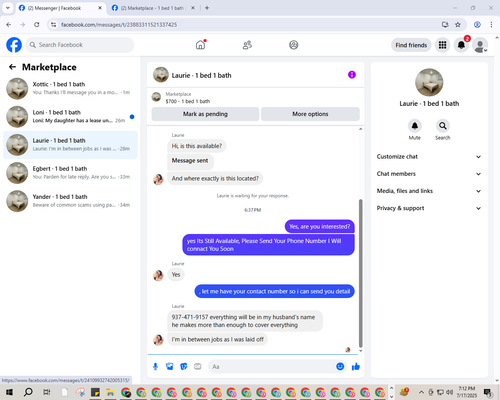Screen dimensions: 500x400
Task: Open large listing thumbnail in right panel
Action: tap(429, 82)
